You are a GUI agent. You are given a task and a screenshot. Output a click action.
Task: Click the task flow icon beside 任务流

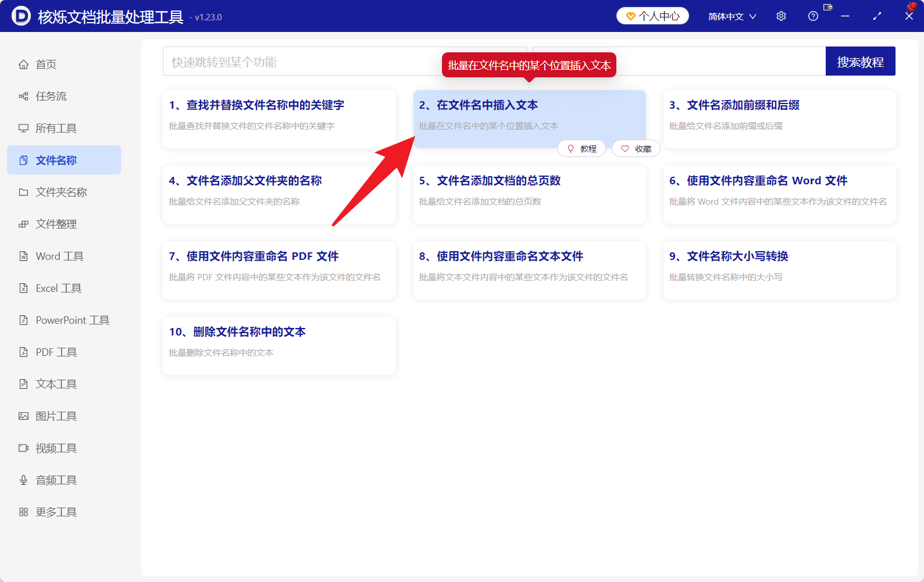(x=23, y=97)
